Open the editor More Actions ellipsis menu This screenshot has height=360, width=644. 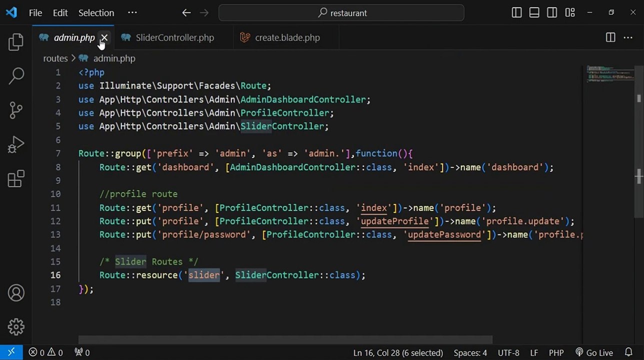[628, 37]
